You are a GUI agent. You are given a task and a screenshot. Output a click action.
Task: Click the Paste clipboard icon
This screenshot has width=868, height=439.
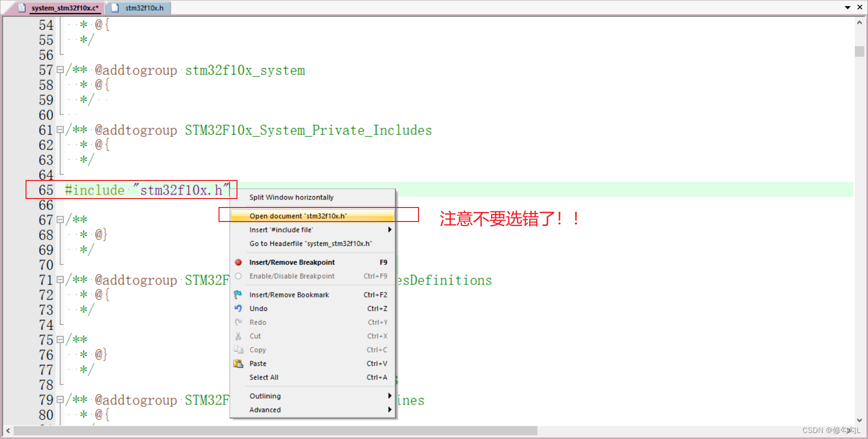coord(238,363)
